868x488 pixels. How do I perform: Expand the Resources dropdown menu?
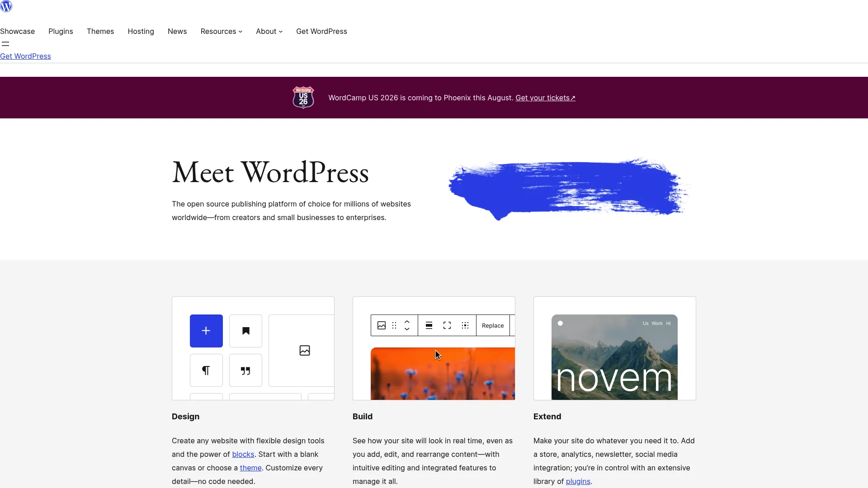pos(222,31)
